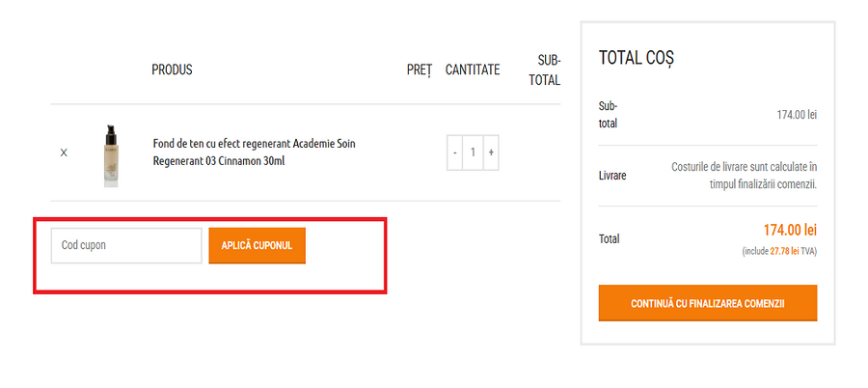This screenshot has height=388, width=868.
Task: Click the delivery cost calculation note
Action: [x=744, y=175]
